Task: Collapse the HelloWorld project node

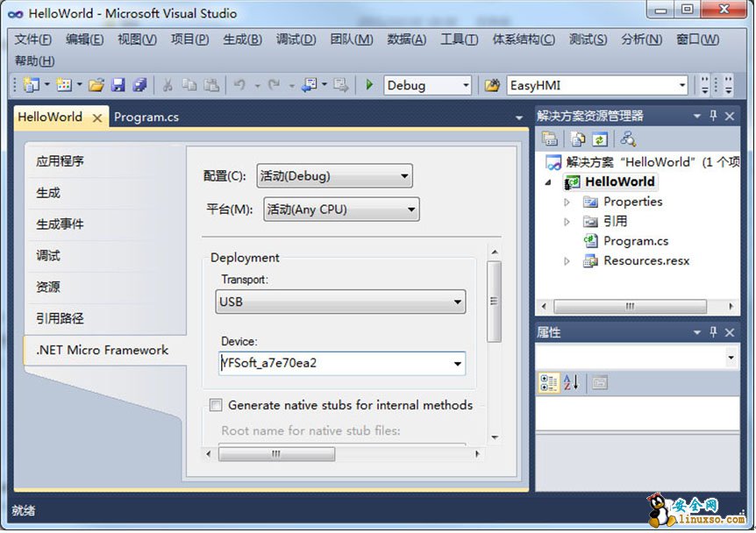Action: pos(549,182)
